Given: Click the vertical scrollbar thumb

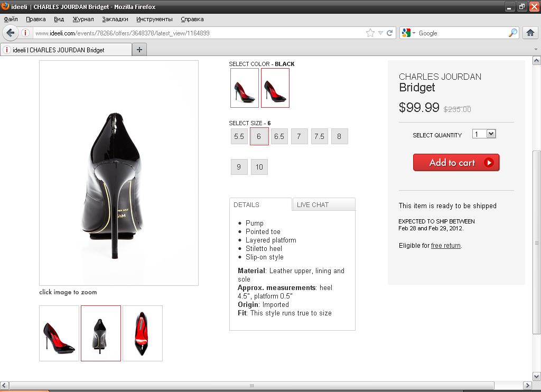Looking at the screenshot, I should [537, 242].
